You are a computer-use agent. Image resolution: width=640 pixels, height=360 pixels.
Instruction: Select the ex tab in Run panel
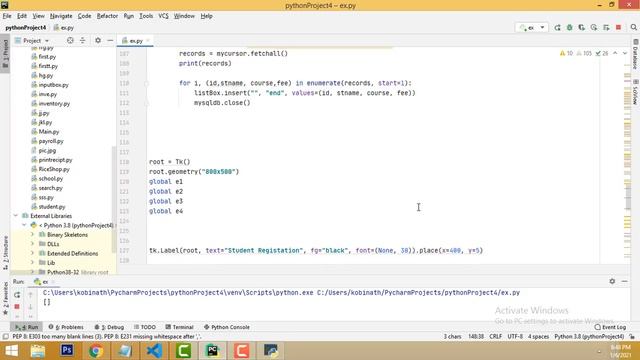(44, 282)
